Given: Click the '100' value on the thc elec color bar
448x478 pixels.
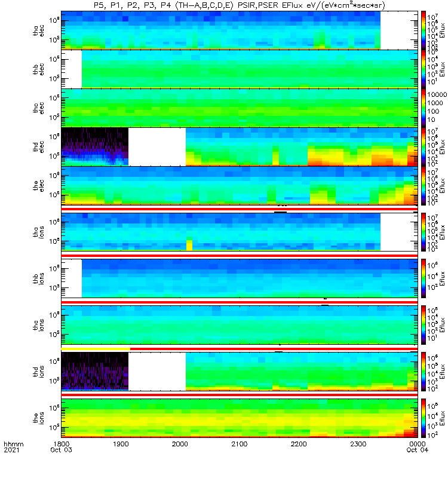Looking at the screenshot, I should [x=433, y=111].
